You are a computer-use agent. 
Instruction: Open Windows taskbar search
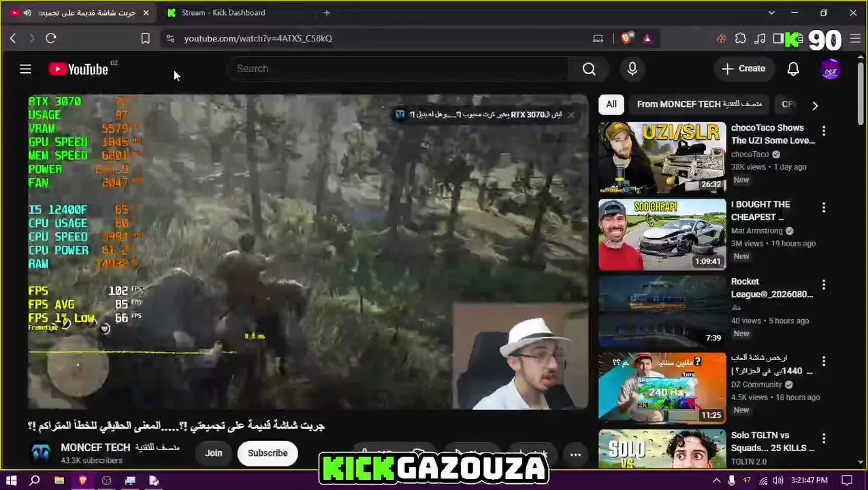pyautogui.click(x=35, y=480)
